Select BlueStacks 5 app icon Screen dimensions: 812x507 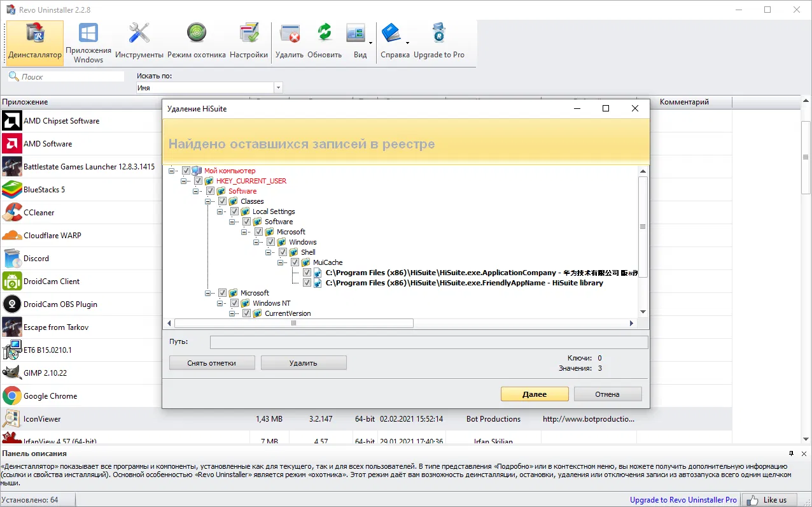pyautogui.click(x=12, y=190)
